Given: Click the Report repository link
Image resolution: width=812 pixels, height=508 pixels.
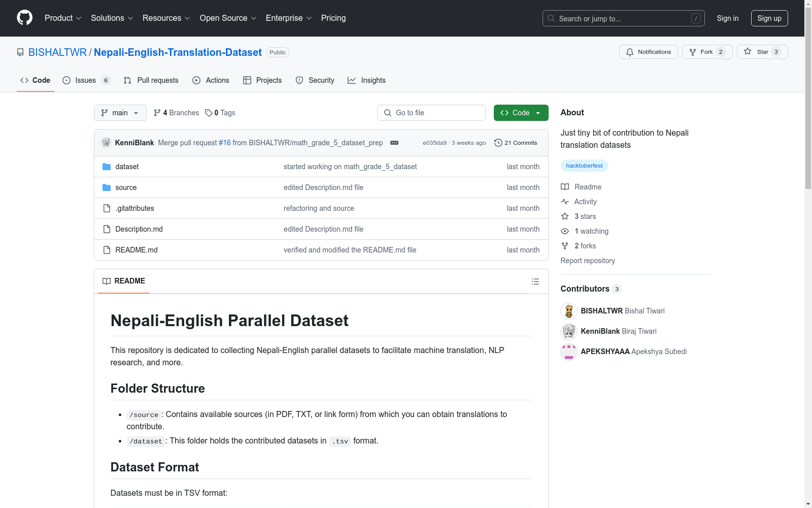Looking at the screenshot, I should [x=588, y=261].
